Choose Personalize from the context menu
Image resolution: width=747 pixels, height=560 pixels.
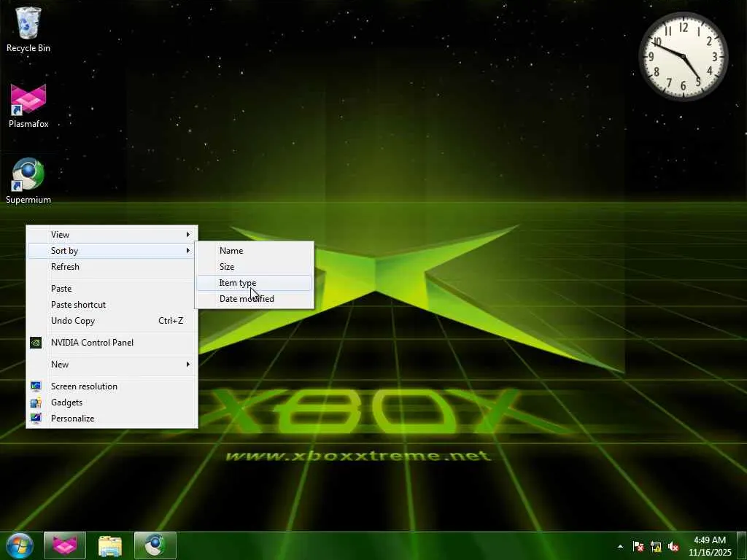112,419
